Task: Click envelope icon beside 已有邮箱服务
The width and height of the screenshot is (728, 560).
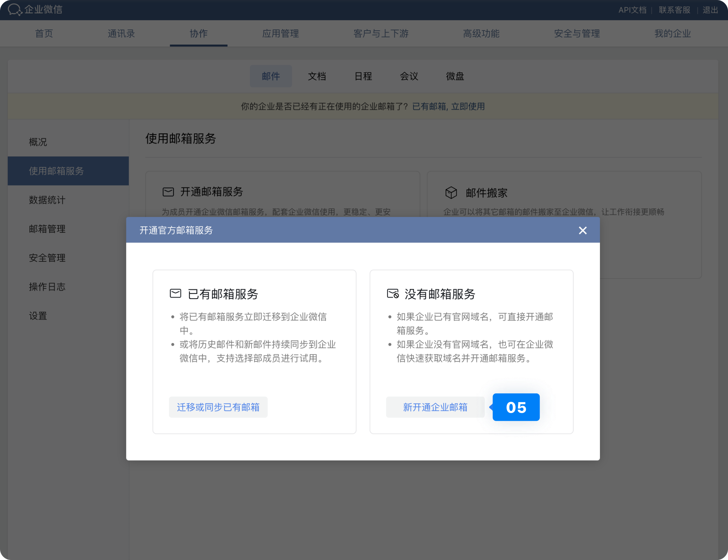Action: 175,293
